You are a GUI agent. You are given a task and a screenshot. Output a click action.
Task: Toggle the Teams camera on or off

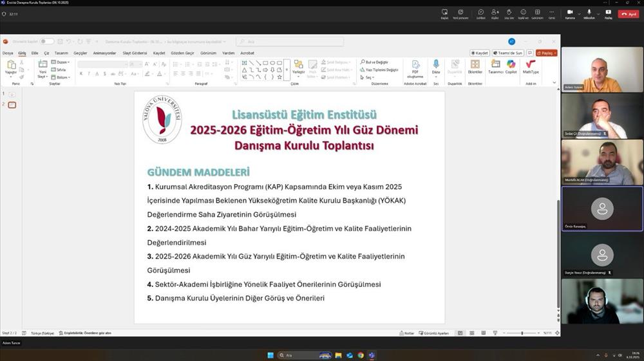point(570,13)
